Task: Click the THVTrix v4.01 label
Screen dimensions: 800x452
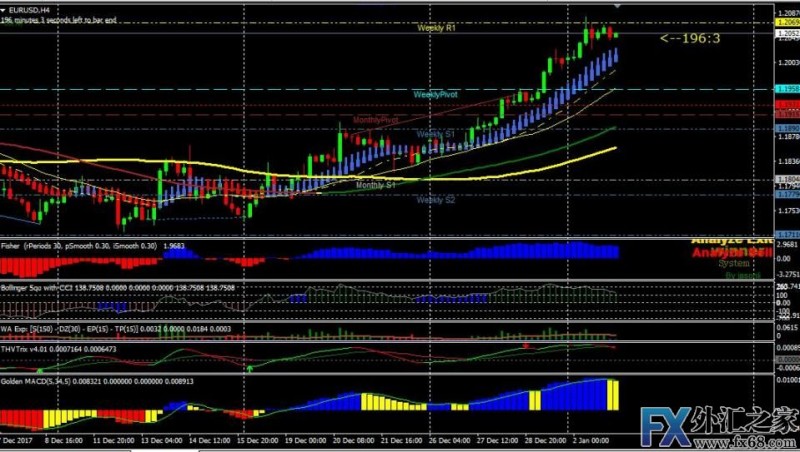Action: pyautogui.click(x=58, y=349)
